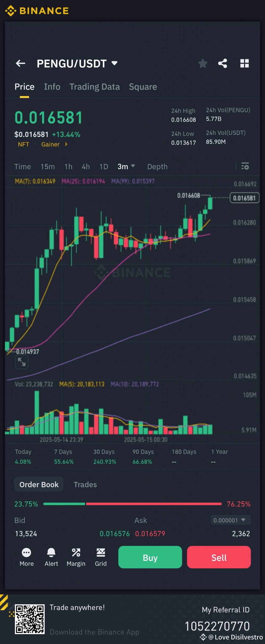
Task: Set a price Alert
Action: point(51,557)
